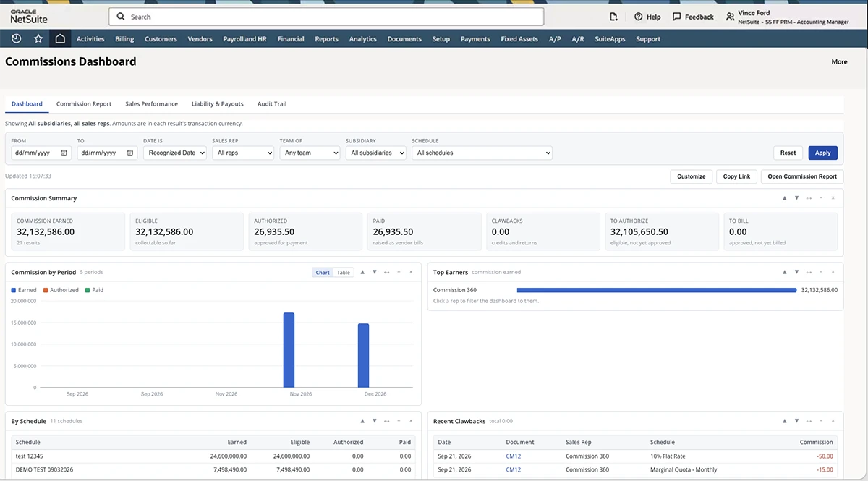Open the Audit Trail tab
The width and height of the screenshot is (868, 481).
point(272,104)
